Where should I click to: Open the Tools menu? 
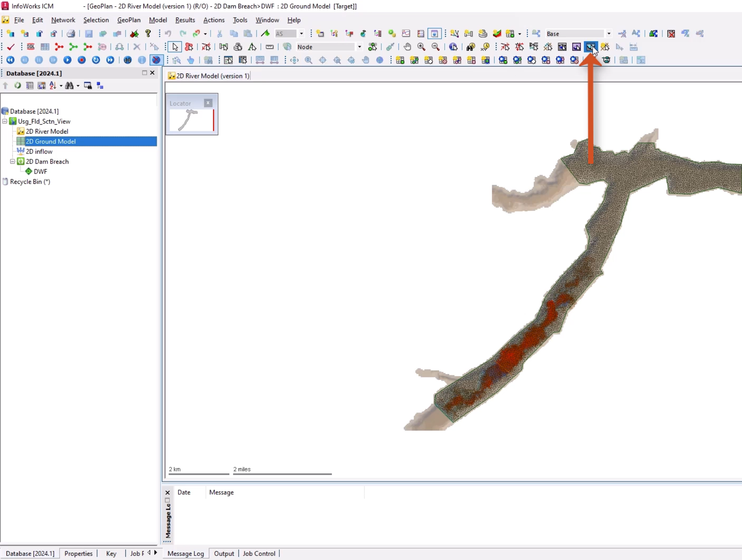click(240, 20)
